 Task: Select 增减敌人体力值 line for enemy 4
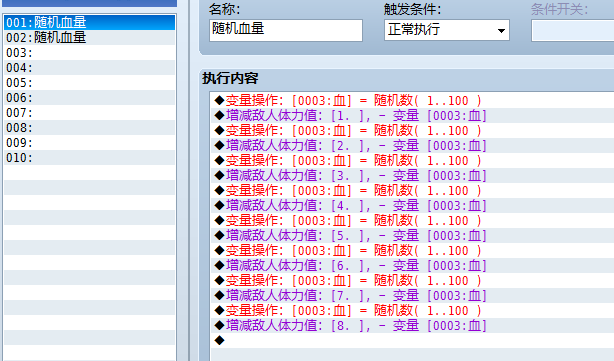pos(413,206)
